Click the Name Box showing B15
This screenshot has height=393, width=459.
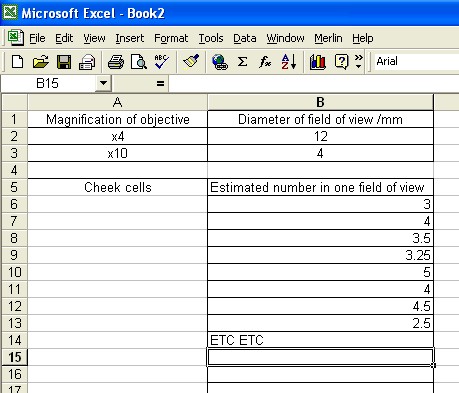click(x=48, y=83)
